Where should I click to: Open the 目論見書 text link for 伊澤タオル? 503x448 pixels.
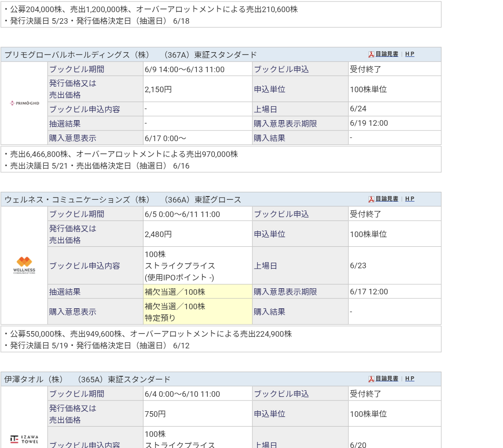tap(387, 379)
